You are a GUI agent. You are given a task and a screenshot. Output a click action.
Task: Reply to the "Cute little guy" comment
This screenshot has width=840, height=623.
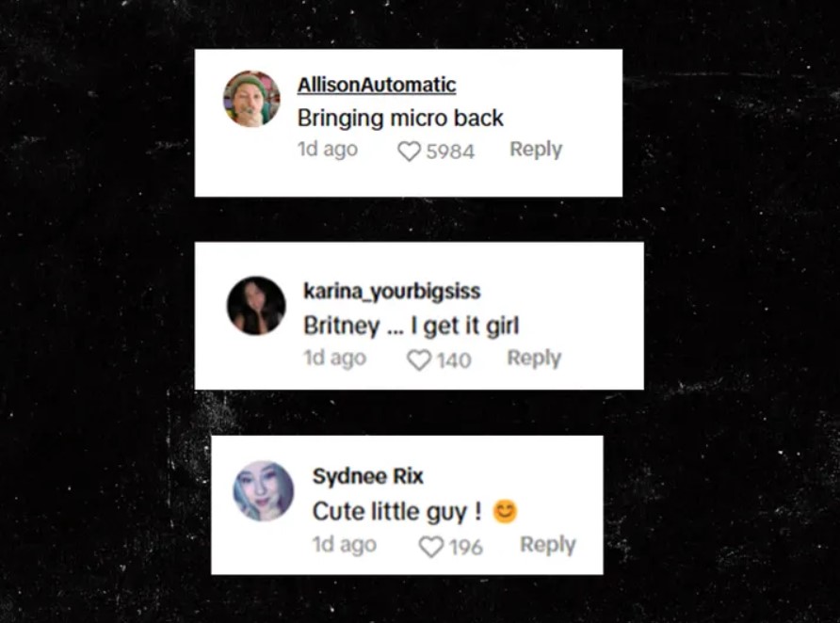pos(547,544)
